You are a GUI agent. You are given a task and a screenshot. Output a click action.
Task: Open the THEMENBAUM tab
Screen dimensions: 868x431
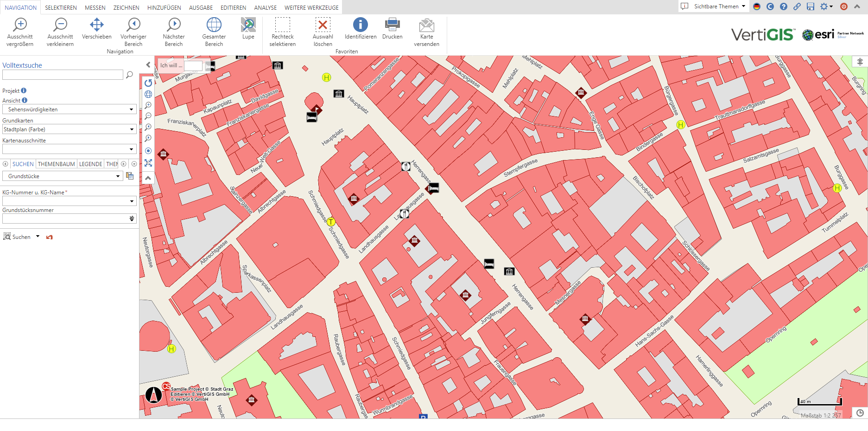point(56,164)
